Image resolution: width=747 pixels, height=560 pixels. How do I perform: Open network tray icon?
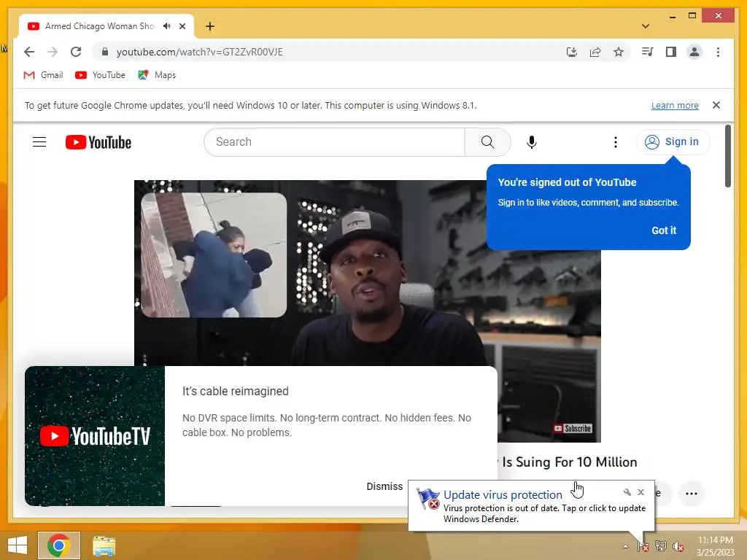pyautogui.click(x=661, y=546)
